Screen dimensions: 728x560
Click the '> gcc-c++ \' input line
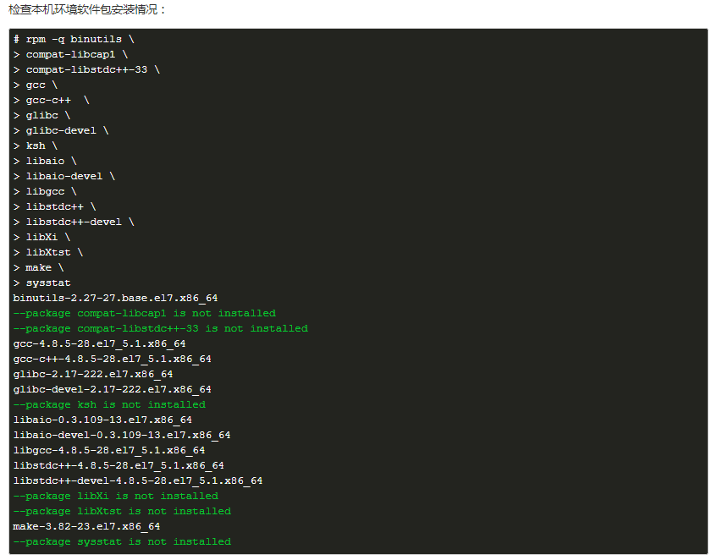51,100
